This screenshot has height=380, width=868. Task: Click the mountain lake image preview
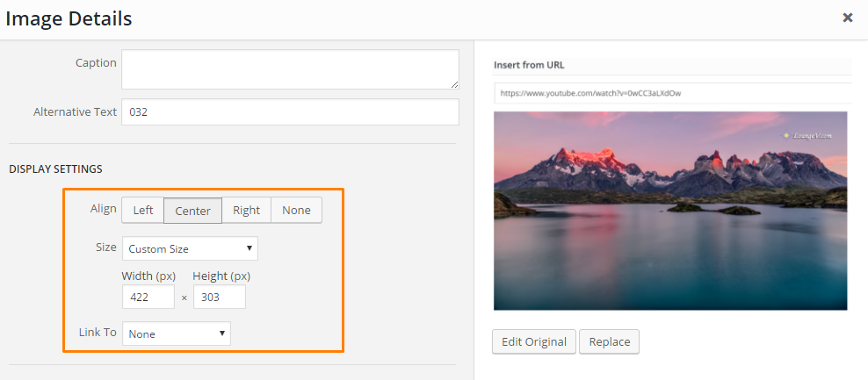coord(670,211)
